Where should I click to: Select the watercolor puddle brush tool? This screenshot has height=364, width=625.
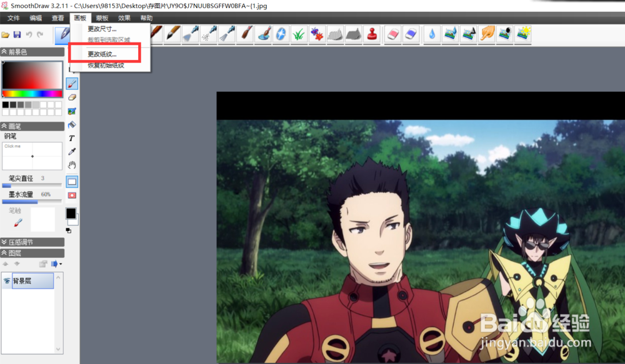click(264, 34)
